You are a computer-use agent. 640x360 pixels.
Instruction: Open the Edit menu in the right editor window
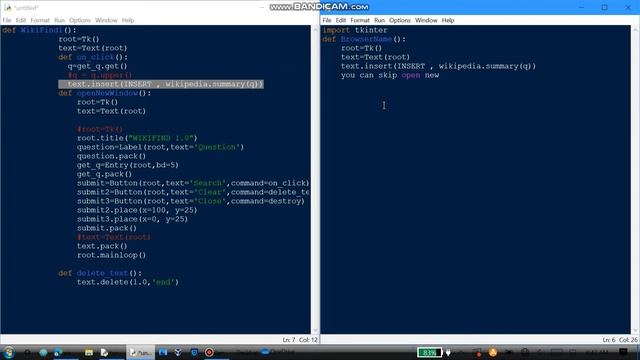341,20
